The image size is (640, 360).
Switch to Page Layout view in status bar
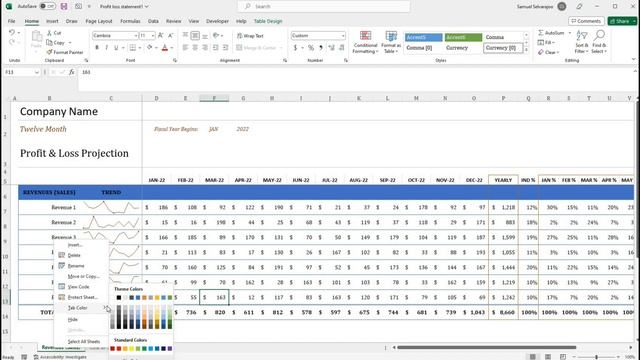point(548,357)
